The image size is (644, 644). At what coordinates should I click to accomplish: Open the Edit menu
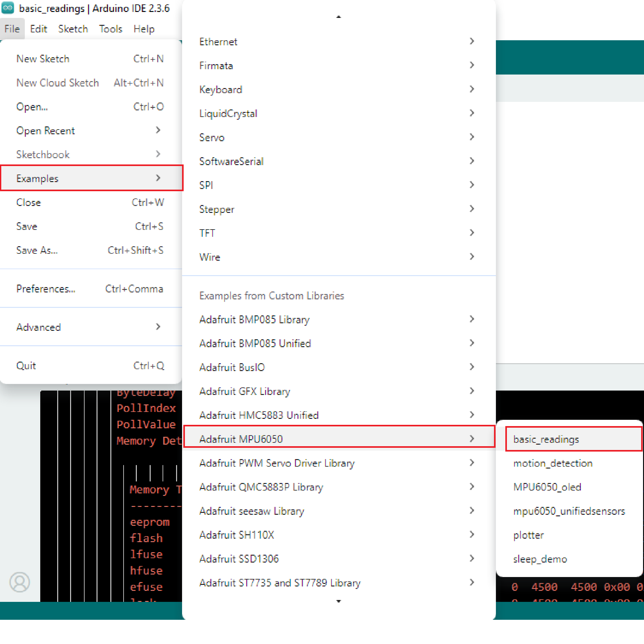(38, 29)
